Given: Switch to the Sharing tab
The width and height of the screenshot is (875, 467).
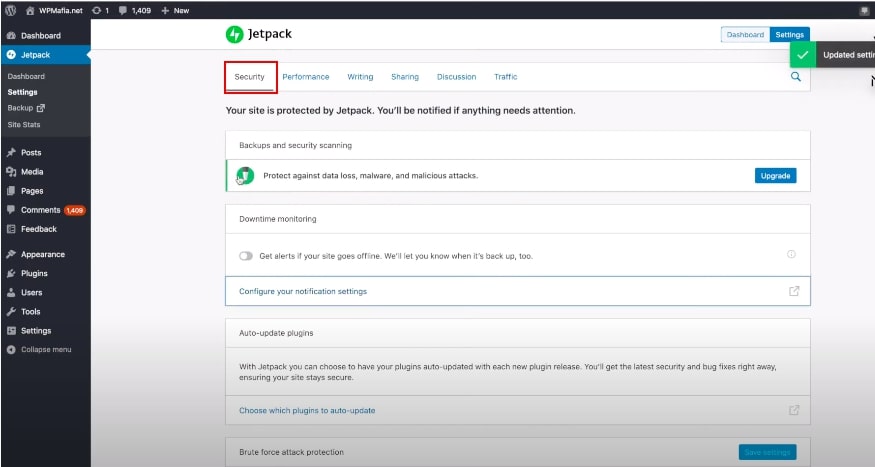Looking at the screenshot, I should (405, 77).
